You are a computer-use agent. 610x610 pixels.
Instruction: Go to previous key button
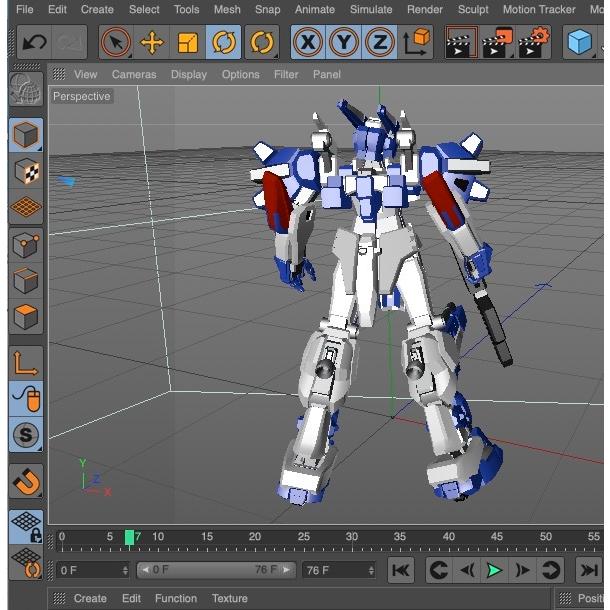click(439, 570)
